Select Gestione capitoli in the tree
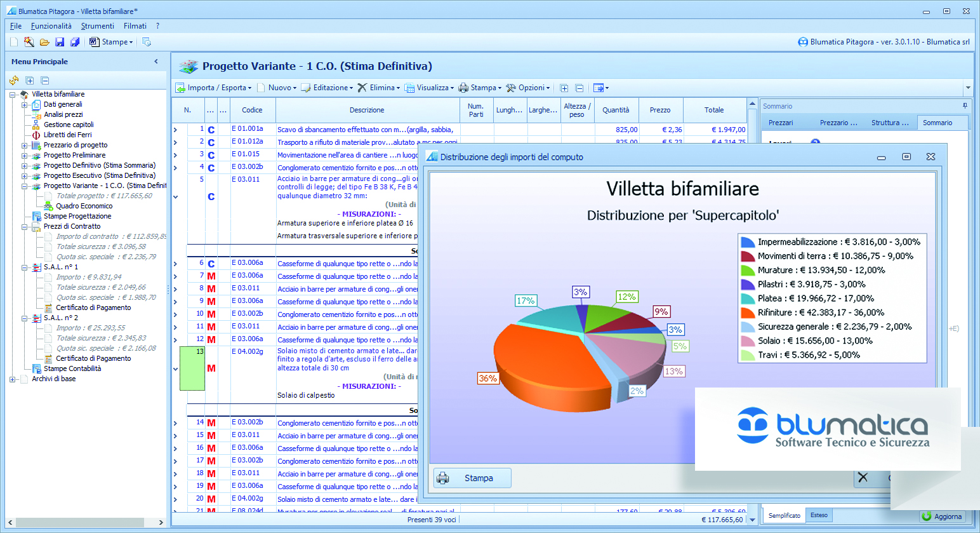This screenshot has height=533, width=980. pos(69,125)
